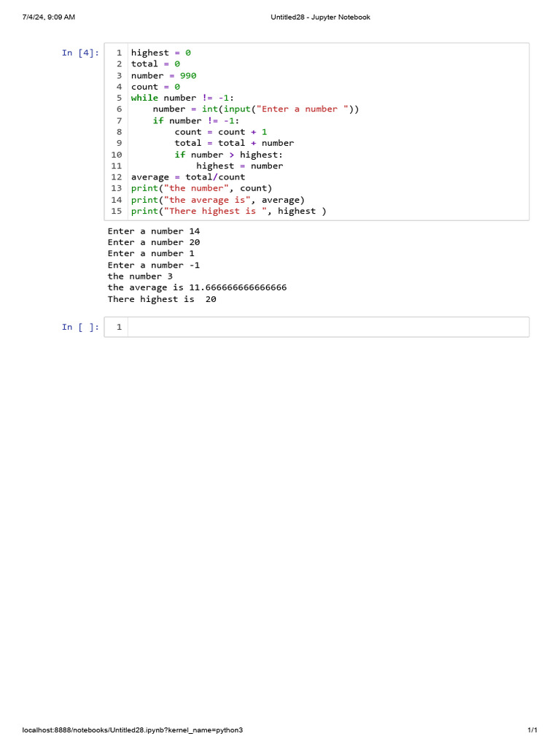Viewport: 560px width, 747px height.
Task: Click line number 5 in the gutter
Action: (x=119, y=98)
